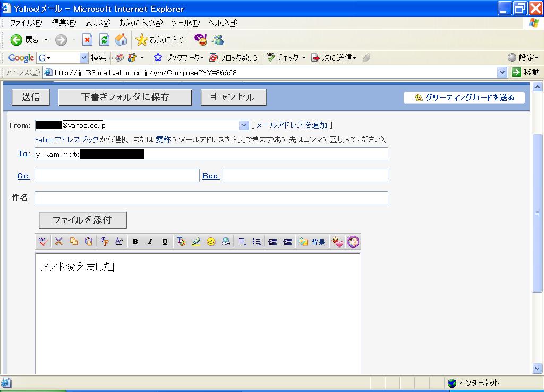Open the highlighter color tool
The image size is (544, 392).
pos(196,242)
